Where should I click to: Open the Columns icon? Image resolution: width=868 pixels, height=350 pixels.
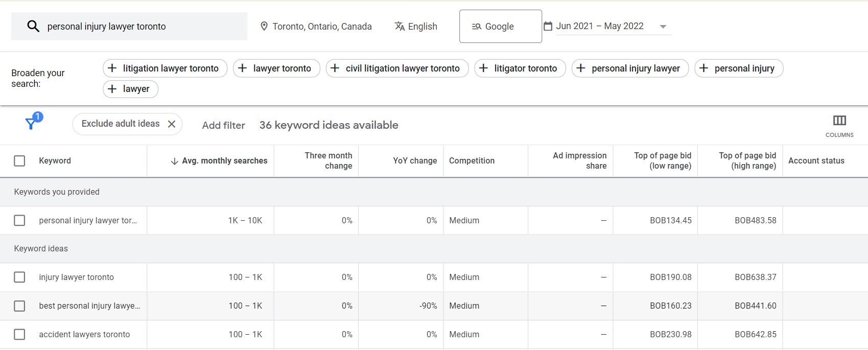pos(839,121)
